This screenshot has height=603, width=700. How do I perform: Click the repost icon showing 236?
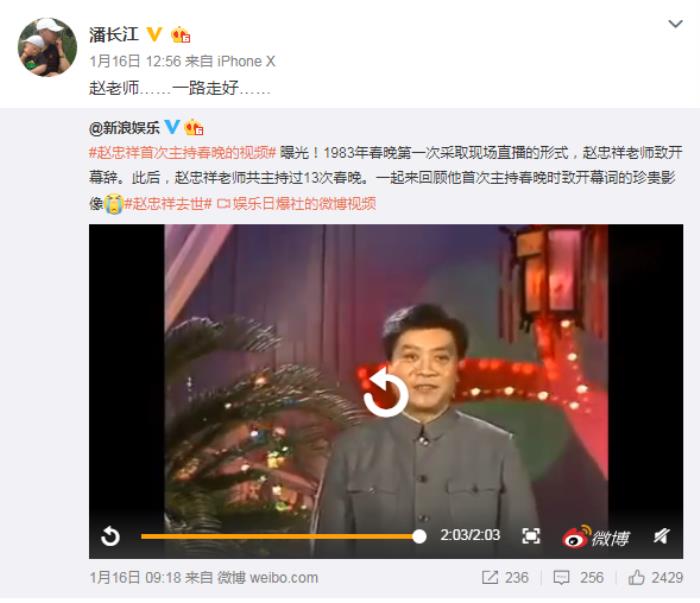pos(490,578)
